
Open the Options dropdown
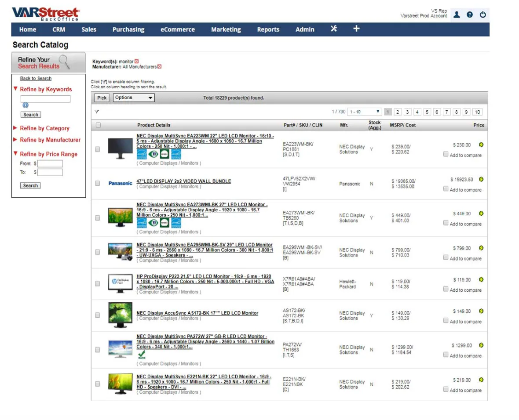point(133,98)
